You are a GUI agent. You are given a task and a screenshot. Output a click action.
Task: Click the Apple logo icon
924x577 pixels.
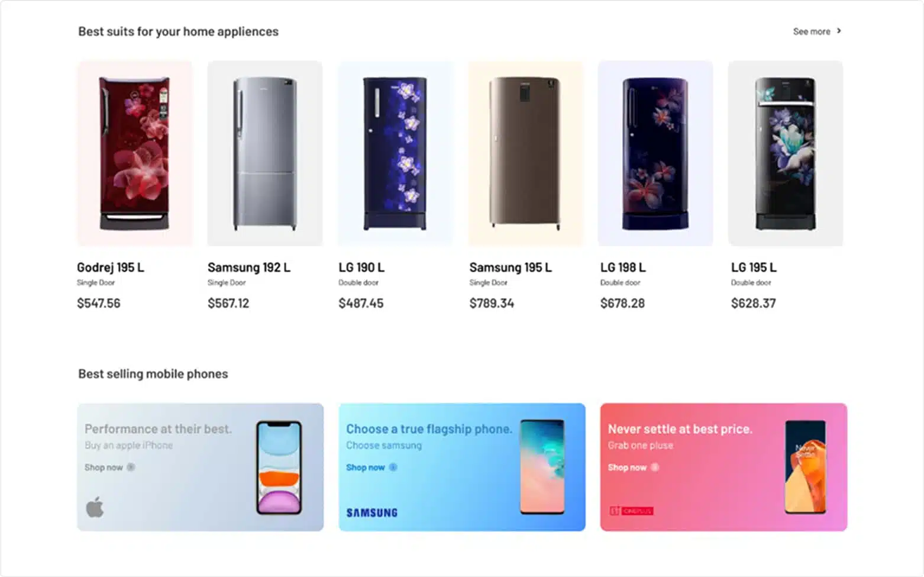point(95,507)
